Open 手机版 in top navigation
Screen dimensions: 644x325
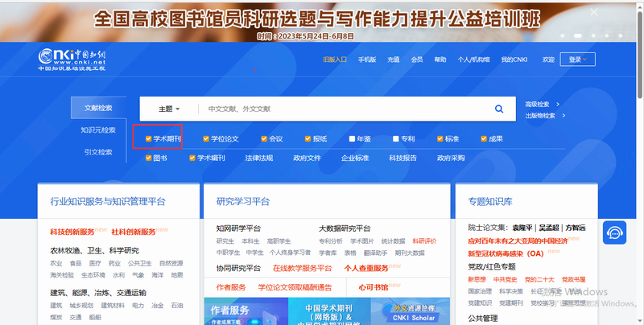click(367, 60)
